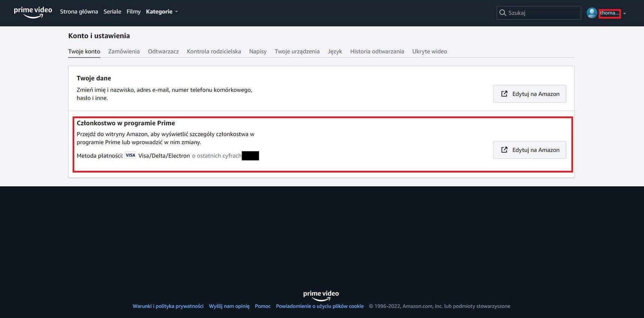The width and height of the screenshot is (644, 318).
Task: Switch to the Zamówienia tab
Action: [x=124, y=51]
